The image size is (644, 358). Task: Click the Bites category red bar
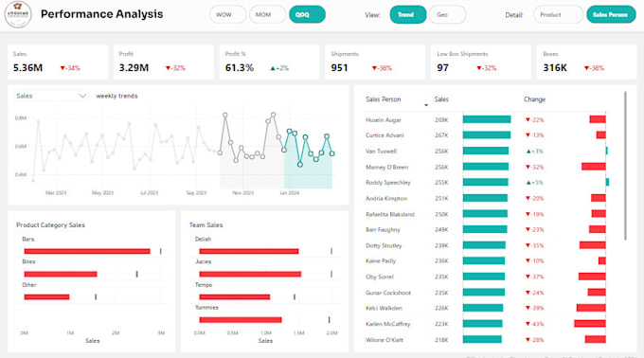(61, 274)
